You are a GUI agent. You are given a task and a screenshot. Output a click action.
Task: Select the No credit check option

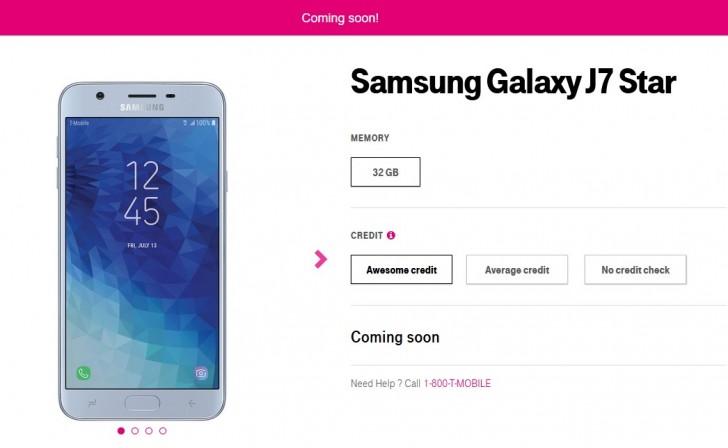coord(635,269)
